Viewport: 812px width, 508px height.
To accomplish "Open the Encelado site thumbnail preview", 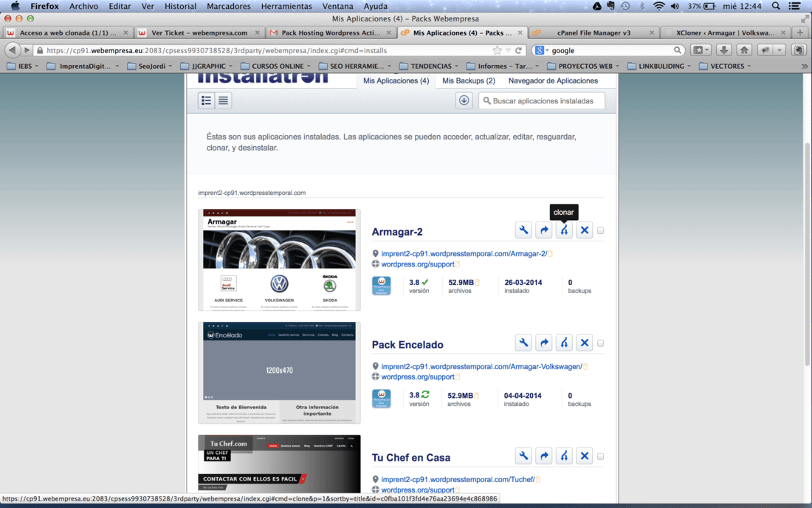I will pos(279,373).
